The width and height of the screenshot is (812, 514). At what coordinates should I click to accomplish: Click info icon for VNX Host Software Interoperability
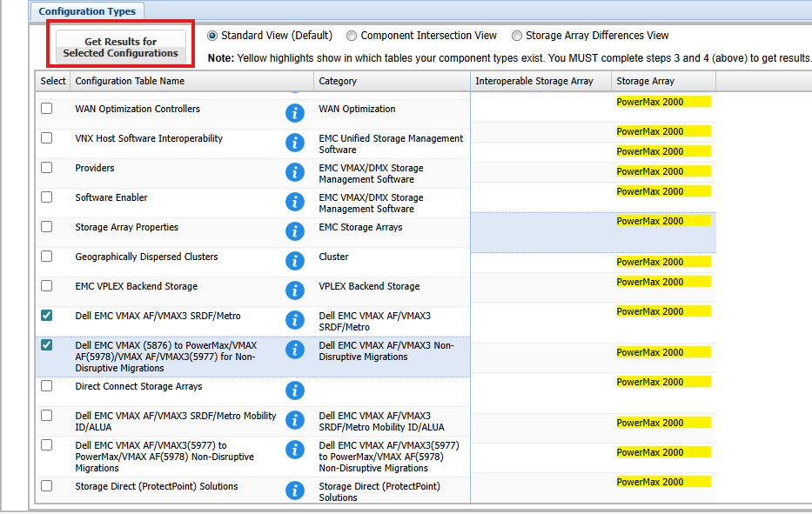(x=295, y=143)
